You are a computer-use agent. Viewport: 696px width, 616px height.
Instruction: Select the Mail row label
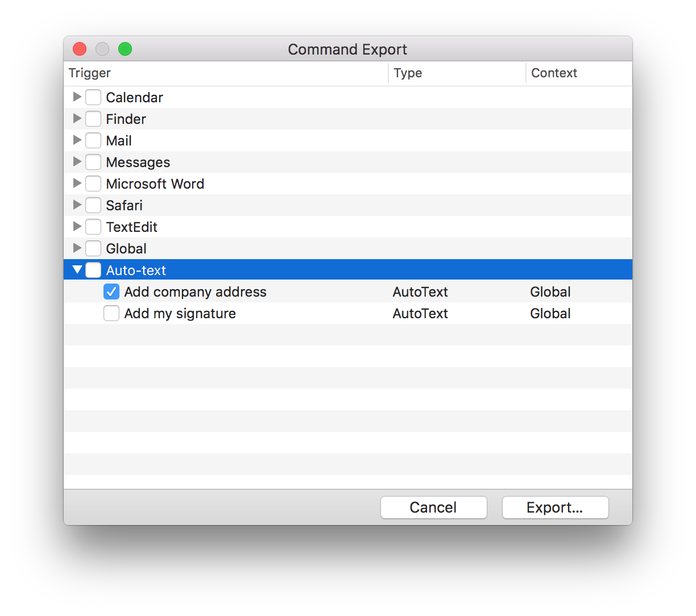coord(119,141)
